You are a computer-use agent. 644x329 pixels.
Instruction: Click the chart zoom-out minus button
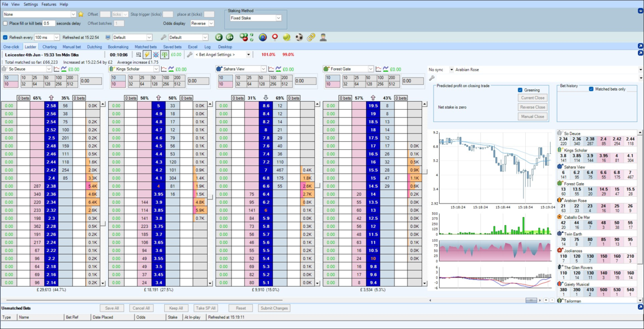[x=552, y=300]
